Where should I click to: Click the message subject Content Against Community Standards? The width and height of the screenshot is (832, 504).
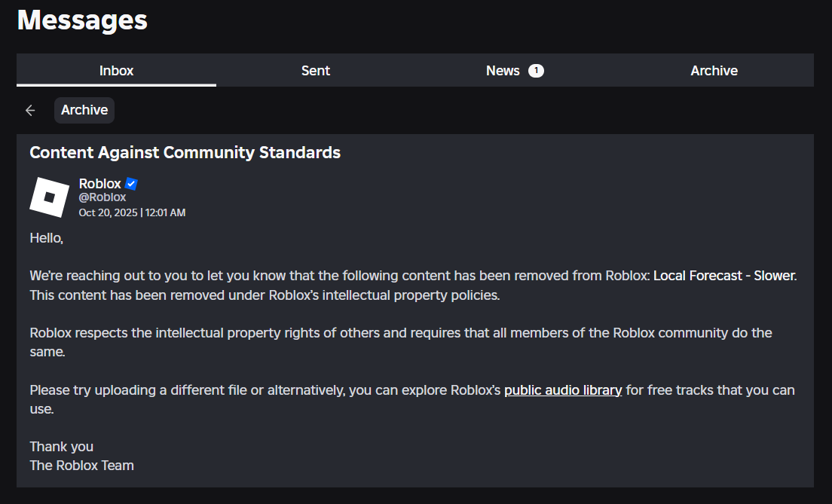coord(185,152)
